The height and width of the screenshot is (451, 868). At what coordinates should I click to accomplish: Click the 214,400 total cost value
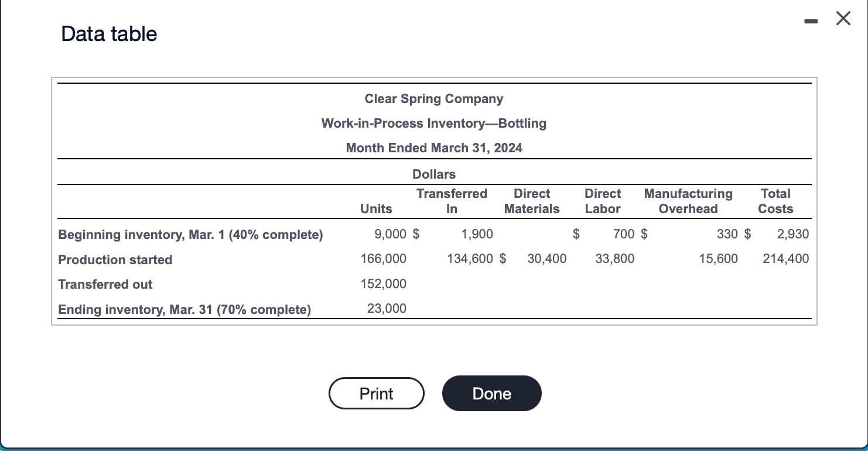point(785,258)
